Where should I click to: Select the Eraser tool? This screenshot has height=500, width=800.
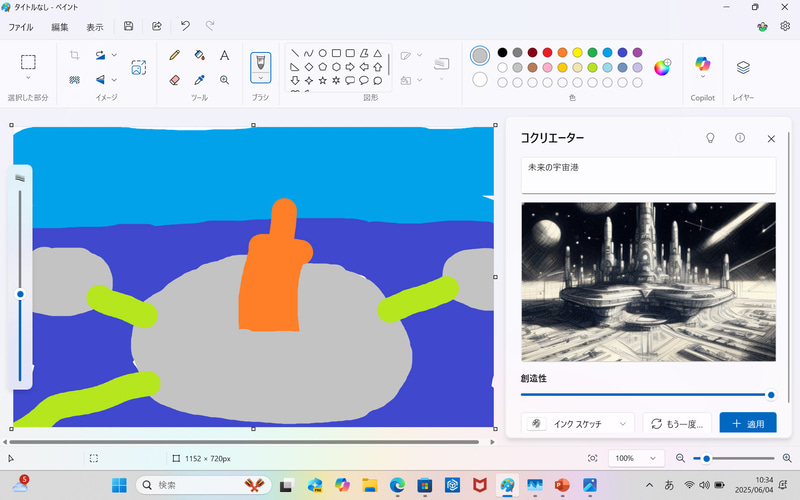click(174, 80)
